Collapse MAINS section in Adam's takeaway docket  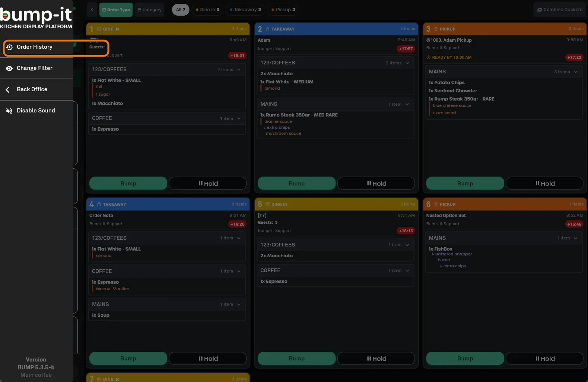(x=407, y=104)
